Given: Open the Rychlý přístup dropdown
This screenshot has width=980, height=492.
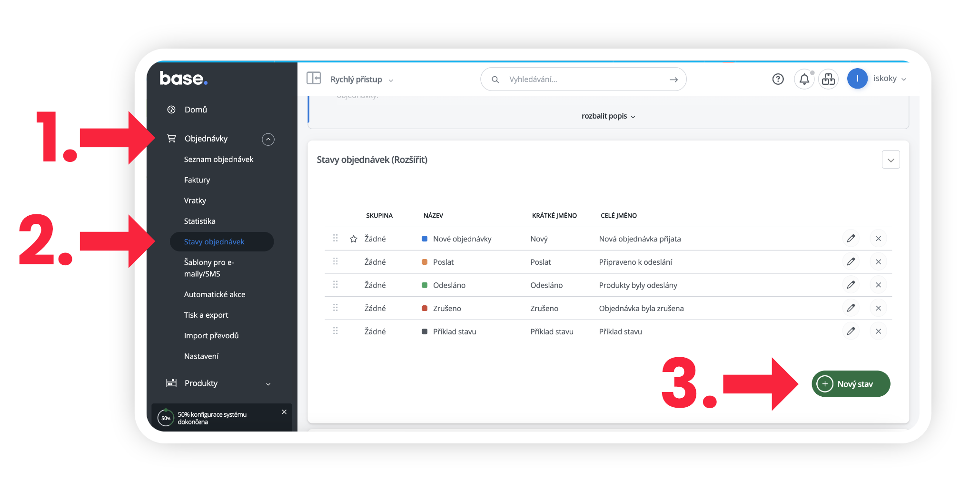Looking at the screenshot, I should pyautogui.click(x=362, y=80).
